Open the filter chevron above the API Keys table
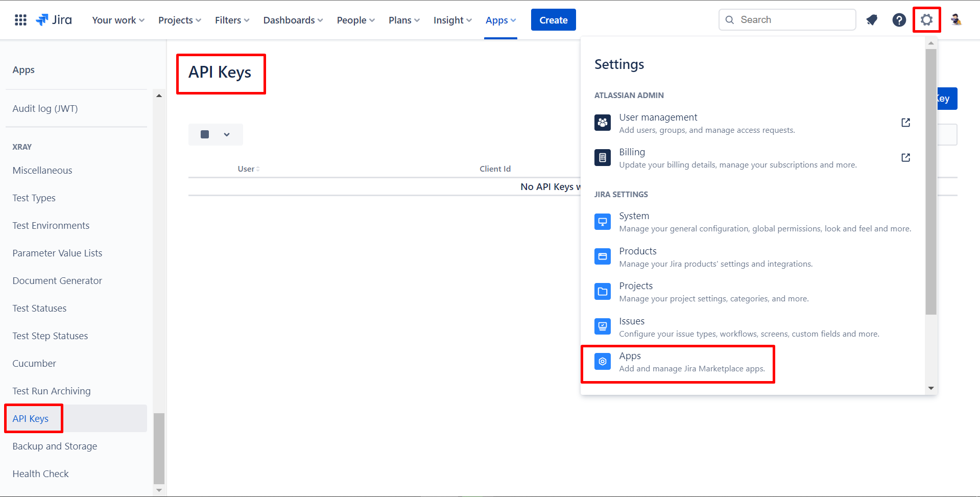This screenshot has height=497, width=980. click(x=226, y=134)
